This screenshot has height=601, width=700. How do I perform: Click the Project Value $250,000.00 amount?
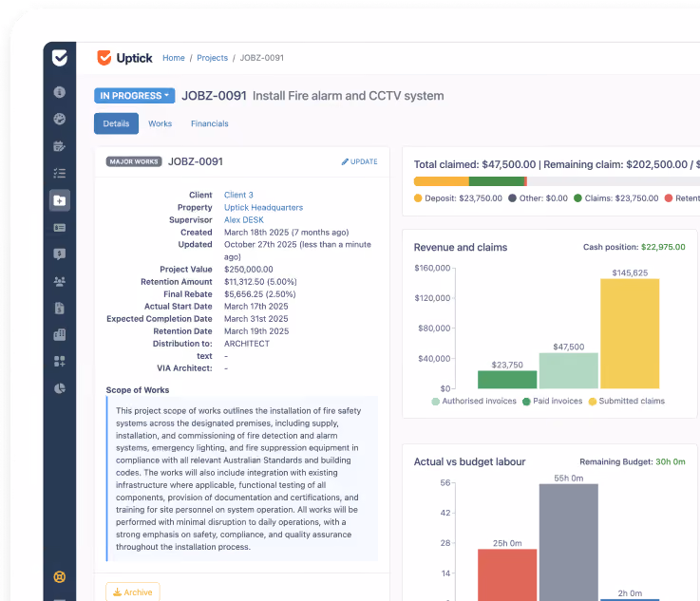249,270
